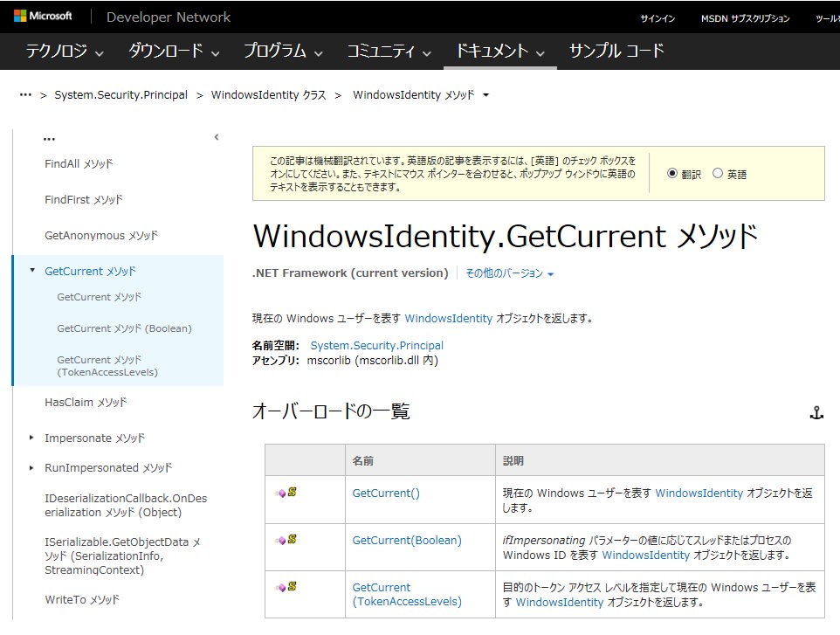Open the コミュニティ dropdown menu
Image resolution: width=840 pixels, height=635 pixels.
pos(389,51)
